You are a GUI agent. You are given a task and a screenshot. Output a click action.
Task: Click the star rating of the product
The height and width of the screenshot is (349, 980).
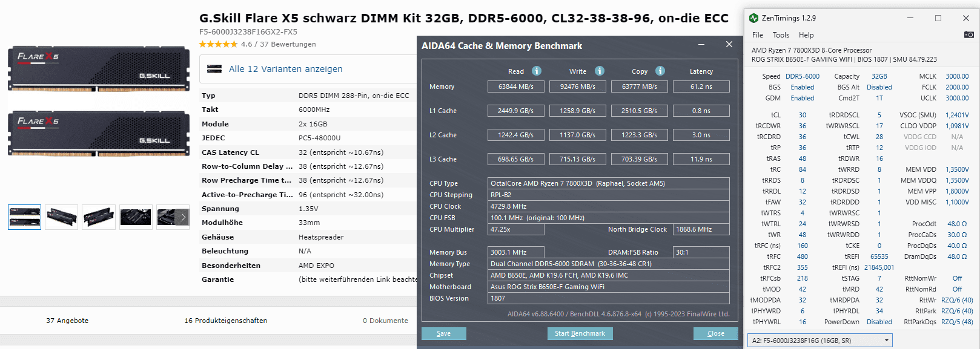[x=218, y=44]
